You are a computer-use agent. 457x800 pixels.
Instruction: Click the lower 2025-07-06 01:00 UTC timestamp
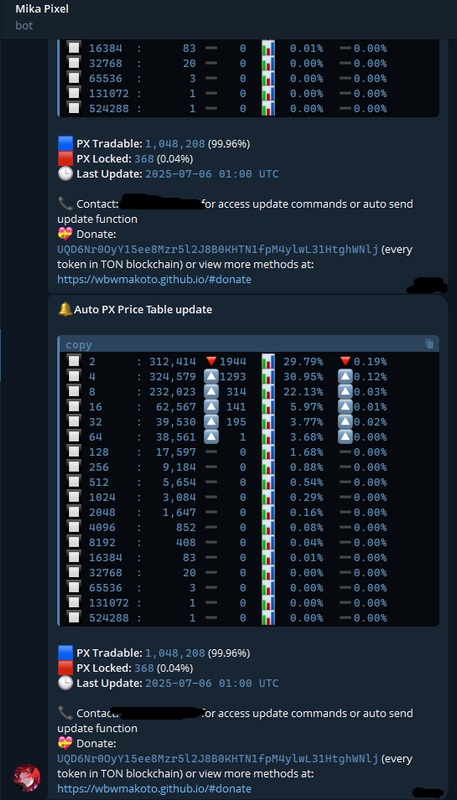point(212,683)
